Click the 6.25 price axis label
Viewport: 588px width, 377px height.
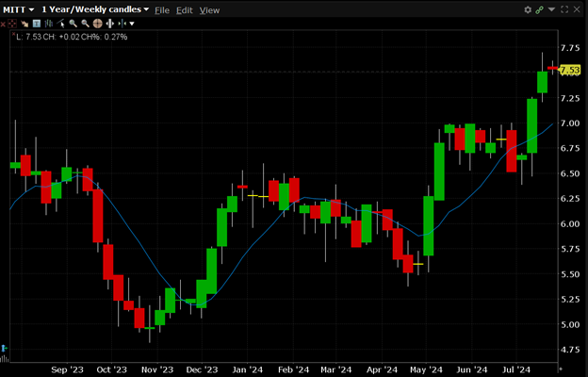[569, 199]
